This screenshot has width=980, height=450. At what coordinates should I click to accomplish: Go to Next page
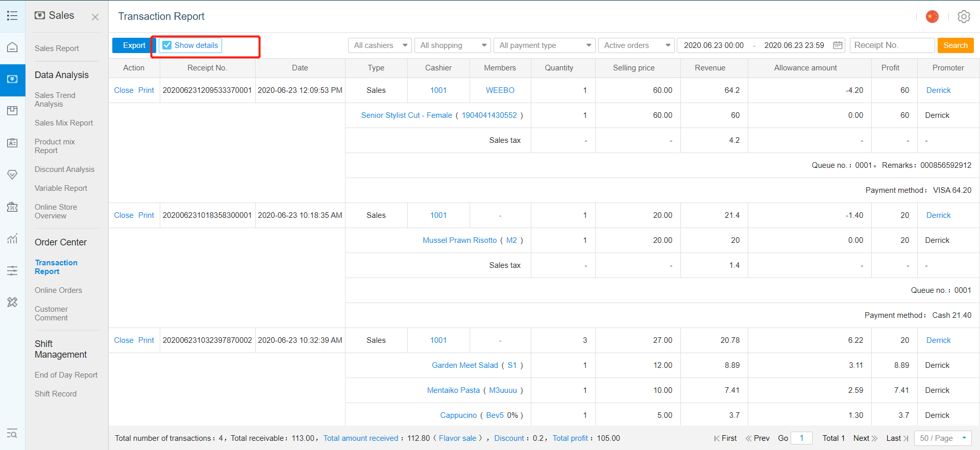(865, 438)
